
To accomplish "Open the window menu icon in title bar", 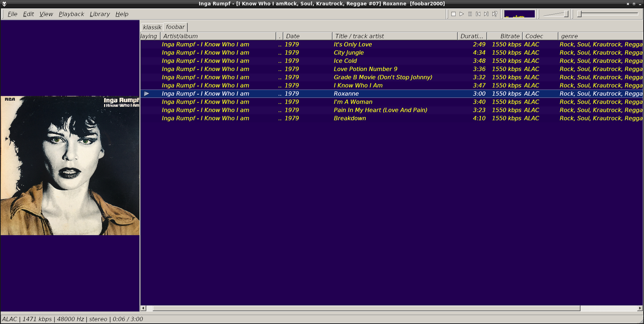I will click(4, 4).
